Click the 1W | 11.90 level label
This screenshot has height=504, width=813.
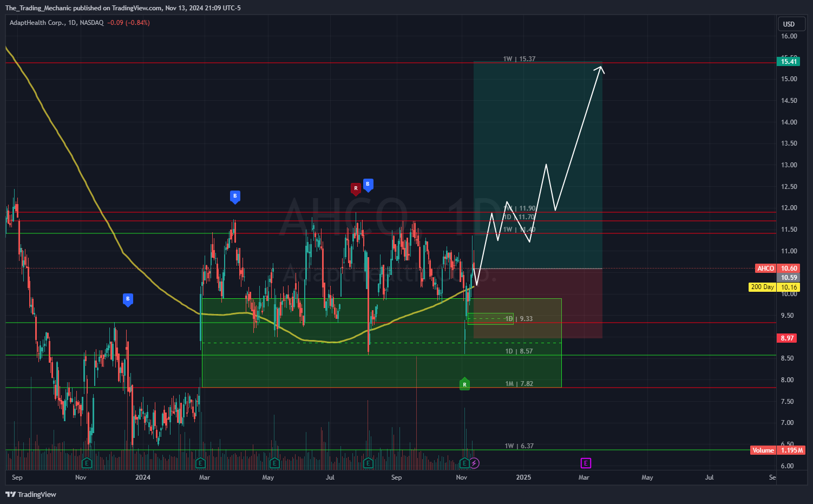tap(519, 208)
